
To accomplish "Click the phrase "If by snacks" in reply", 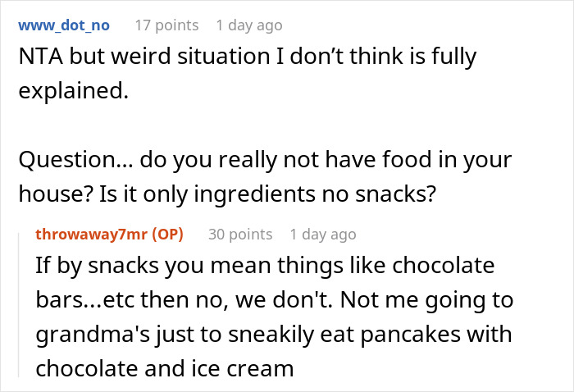I will point(87,267).
